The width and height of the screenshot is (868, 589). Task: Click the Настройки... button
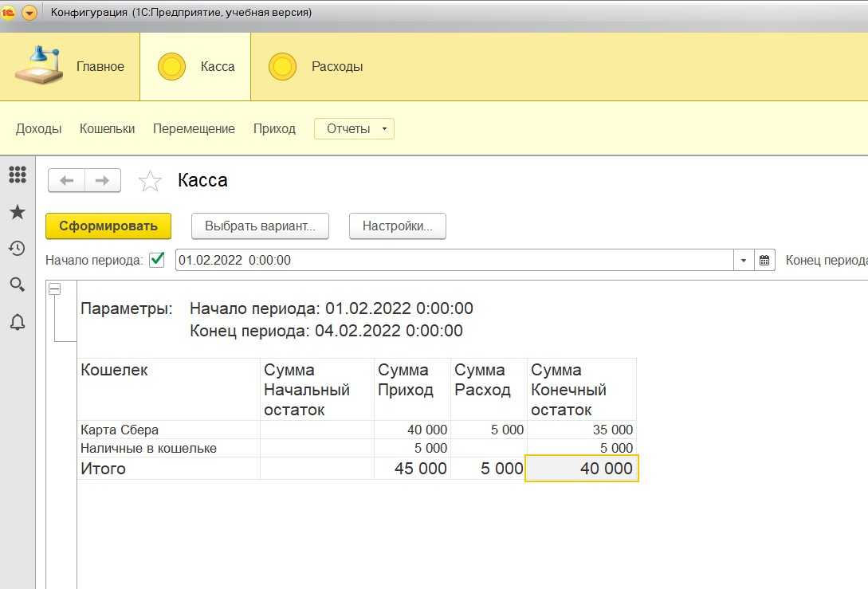pos(397,226)
